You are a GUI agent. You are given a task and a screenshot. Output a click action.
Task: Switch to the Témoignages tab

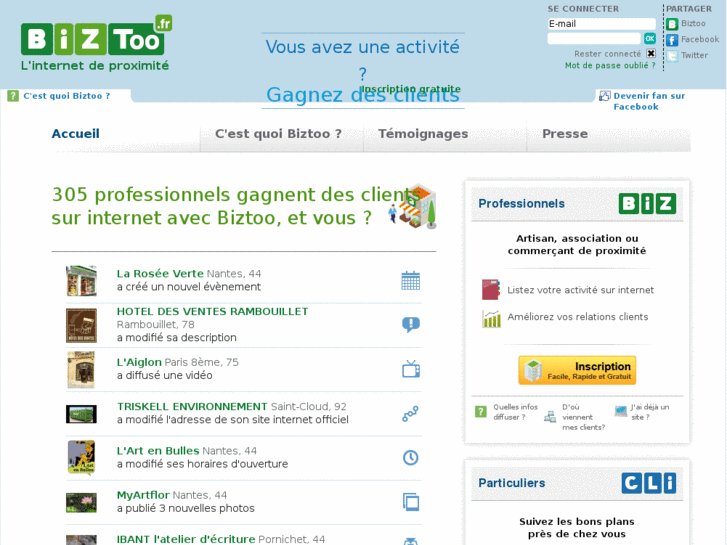point(423,134)
